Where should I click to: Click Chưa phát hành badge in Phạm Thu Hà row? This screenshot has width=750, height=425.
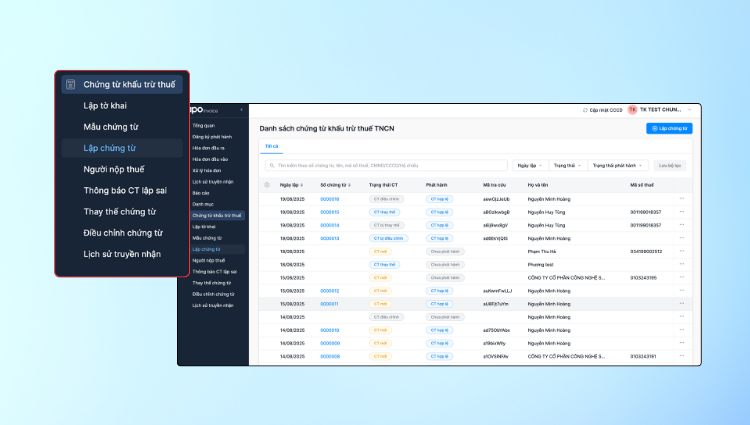(x=445, y=251)
